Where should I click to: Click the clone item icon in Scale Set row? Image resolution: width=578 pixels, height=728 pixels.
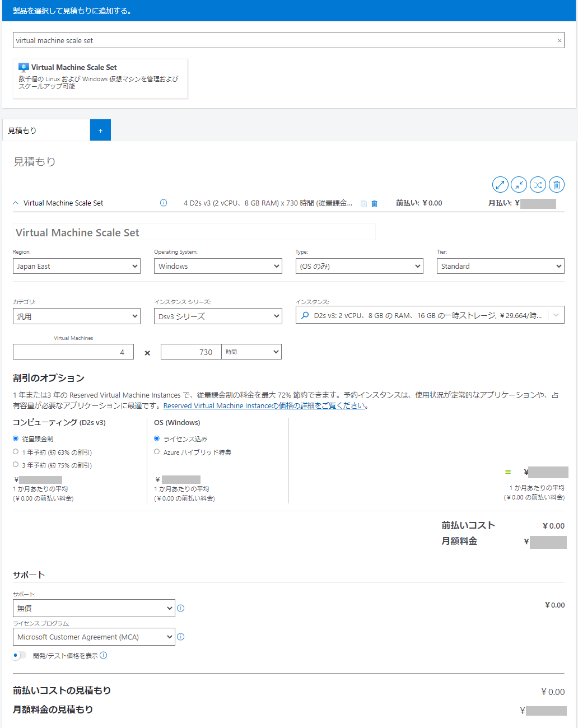[363, 204]
